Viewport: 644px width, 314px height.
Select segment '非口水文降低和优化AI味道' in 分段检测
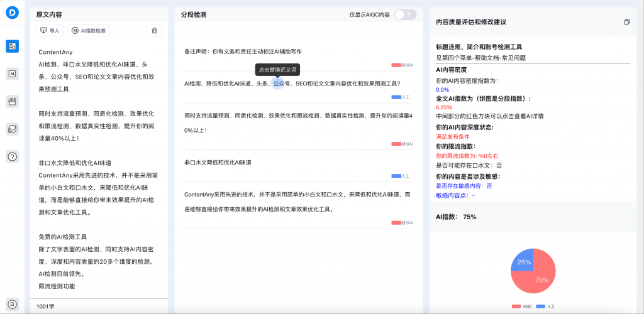pos(218,162)
